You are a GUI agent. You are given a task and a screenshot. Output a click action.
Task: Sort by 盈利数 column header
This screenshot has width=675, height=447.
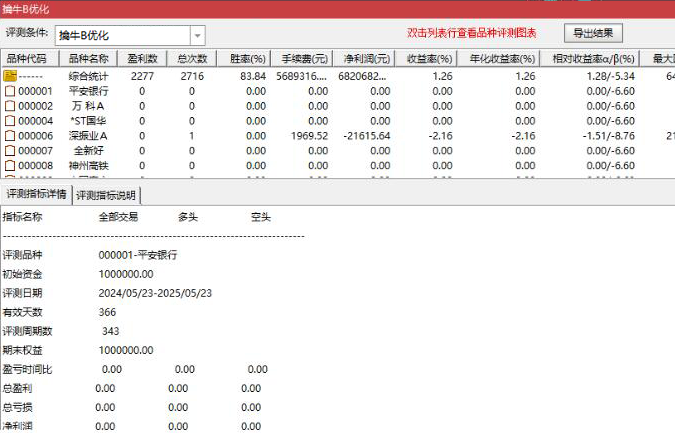tap(142, 59)
